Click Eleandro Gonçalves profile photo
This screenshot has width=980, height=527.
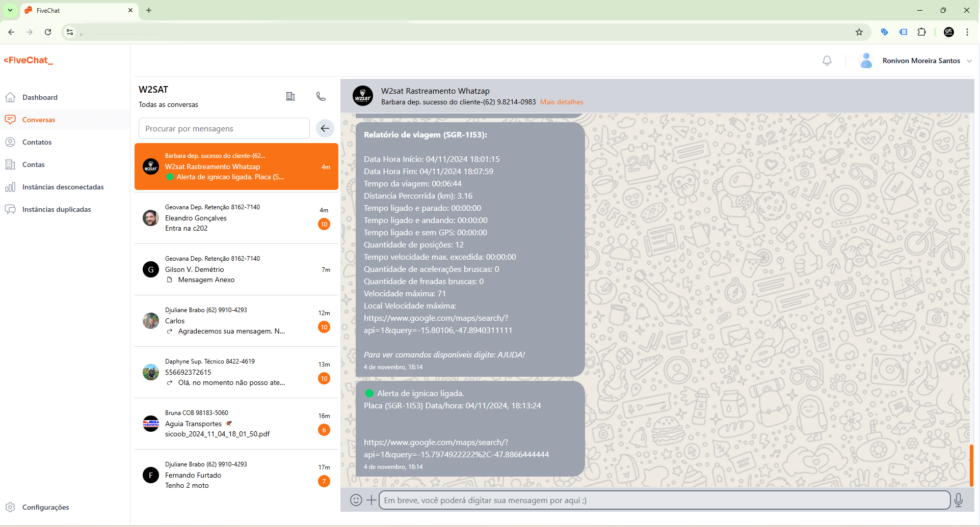tap(151, 218)
